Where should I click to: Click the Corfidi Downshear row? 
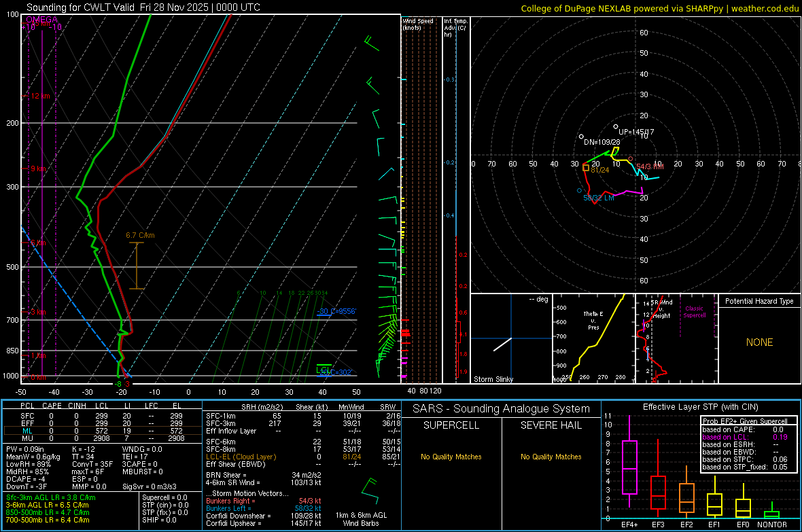264,516
